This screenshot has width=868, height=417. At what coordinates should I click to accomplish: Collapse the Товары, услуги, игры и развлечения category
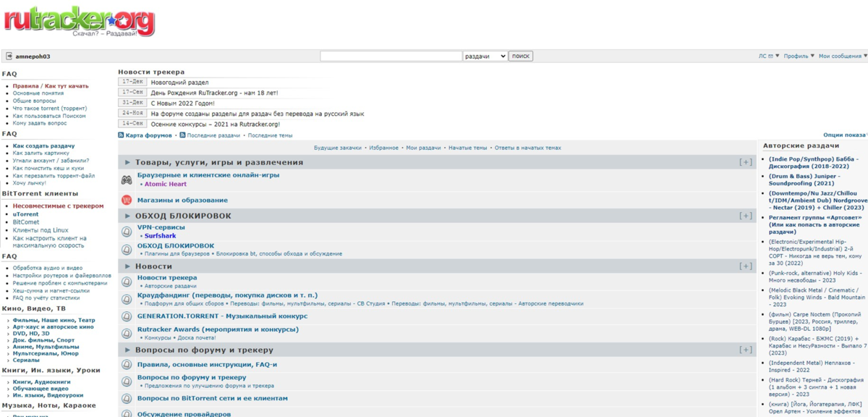pyautogui.click(x=128, y=162)
